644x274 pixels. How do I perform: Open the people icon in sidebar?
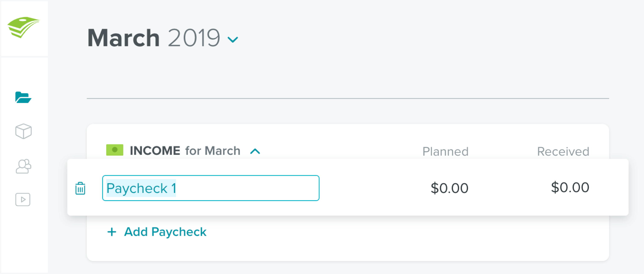23,166
